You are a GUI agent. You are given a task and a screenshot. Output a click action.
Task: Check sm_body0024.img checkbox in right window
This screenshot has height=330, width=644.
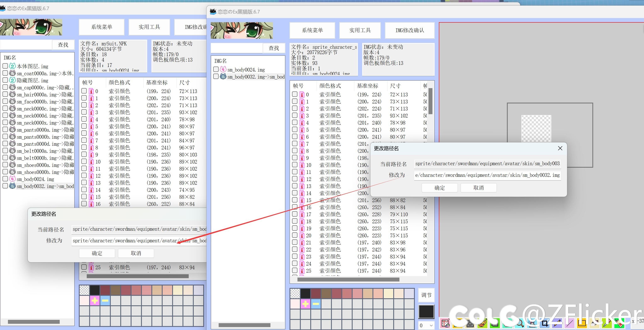coord(216,69)
